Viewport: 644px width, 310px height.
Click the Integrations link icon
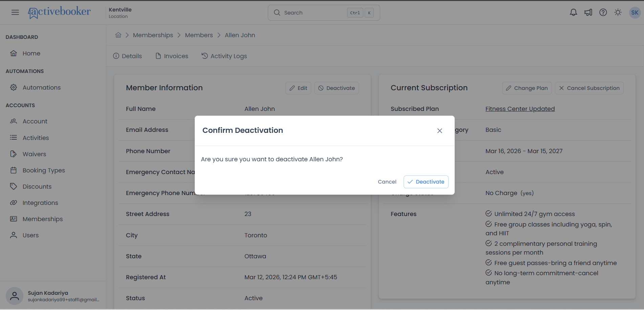[14, 203]
